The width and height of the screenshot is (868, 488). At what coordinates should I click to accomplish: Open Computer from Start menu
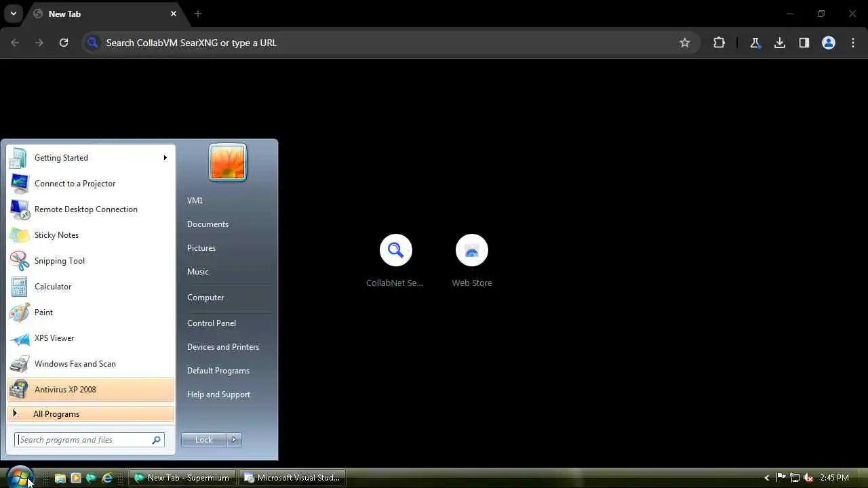205,298
